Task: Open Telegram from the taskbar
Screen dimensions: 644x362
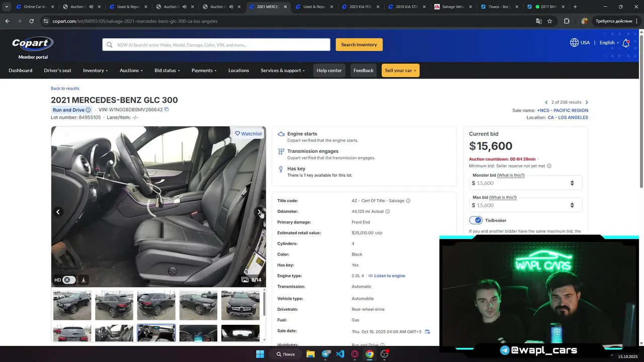Action: 326,354
